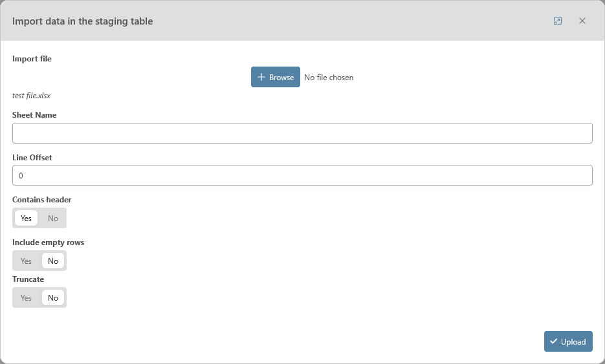Select the 'test file.xlsx' file name
The width and height of the screenshot is (605, 364).
click(x=32, y=96)
